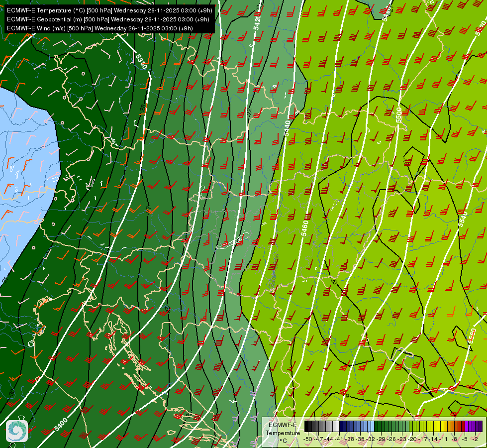Click the -29 legend scale value
Screen dimensions: 487x448
[381, 439]
